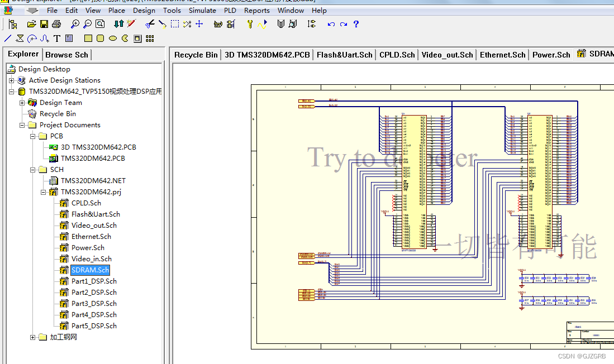Click the Zoom In magnifier icon
The height and width of the screenshot is (364, 614).
75,24
